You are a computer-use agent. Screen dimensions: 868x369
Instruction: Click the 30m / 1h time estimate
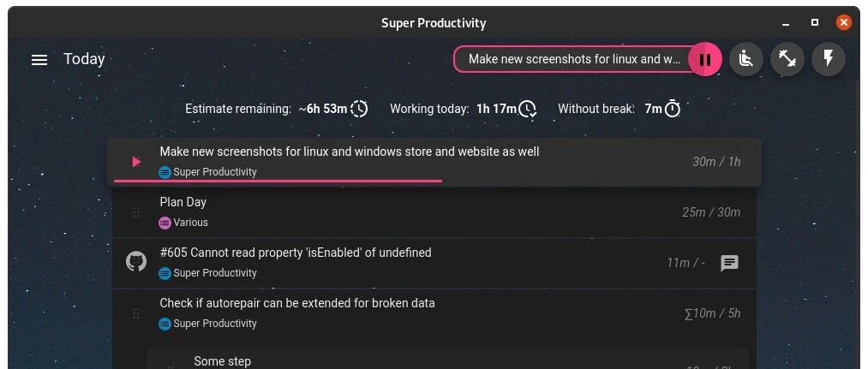pyautogui.click(x=716, y=162)
